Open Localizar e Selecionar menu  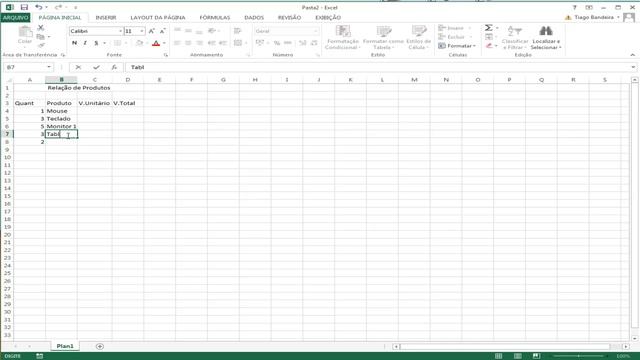click(546, 38)
